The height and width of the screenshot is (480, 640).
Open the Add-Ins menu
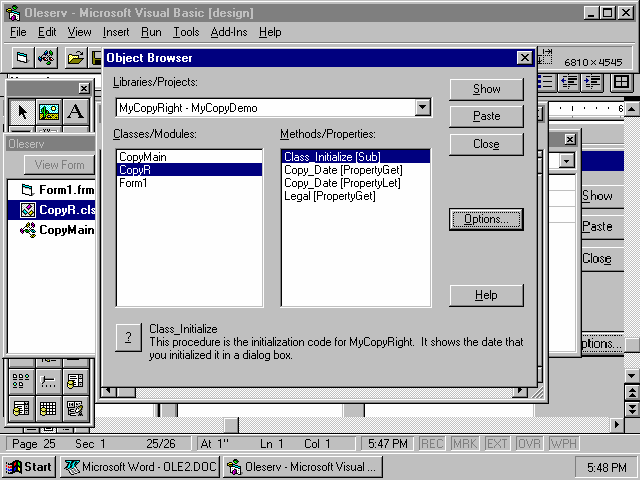[x=229, y=32]
